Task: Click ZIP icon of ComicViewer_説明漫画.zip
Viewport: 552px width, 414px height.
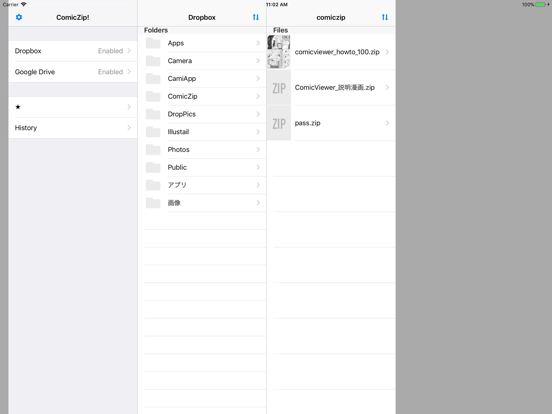Action: tap(279, 88)
